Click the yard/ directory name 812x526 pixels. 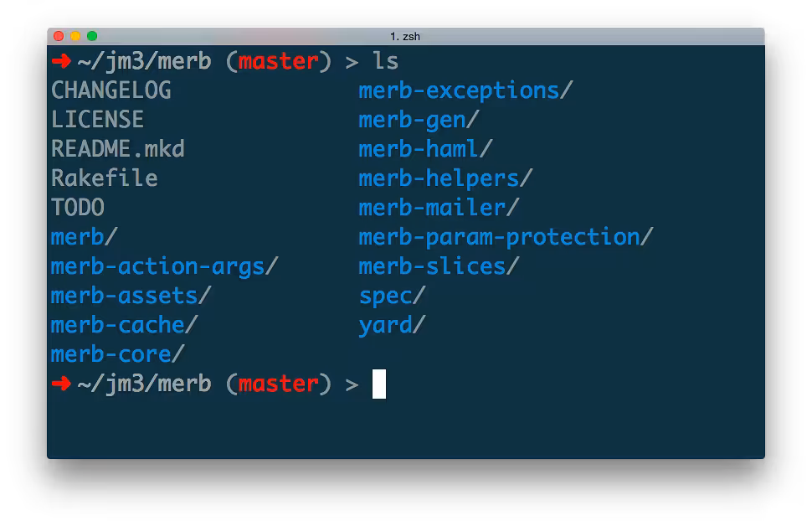pyautogui.click(x=392, y=326)
